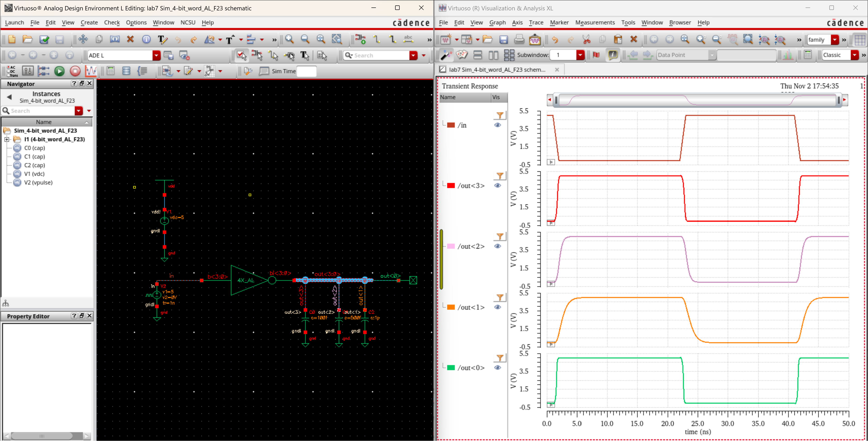
Task: Click the red flag marker icon
Action: [596, 55]
